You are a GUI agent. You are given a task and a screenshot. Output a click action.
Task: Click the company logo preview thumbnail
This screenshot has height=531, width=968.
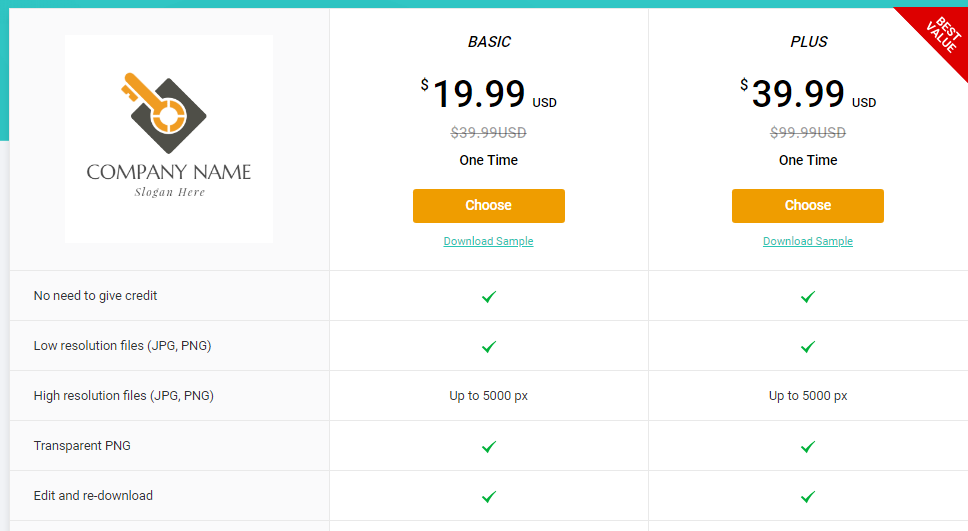tap(169, 138)
